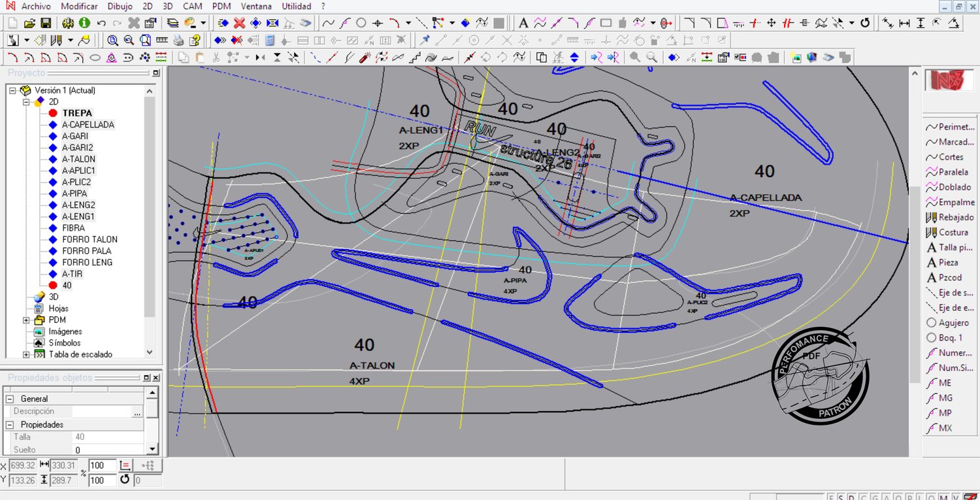Click the Proyecto panel float button
Viewport: 980px width, 500px height.
155,73
